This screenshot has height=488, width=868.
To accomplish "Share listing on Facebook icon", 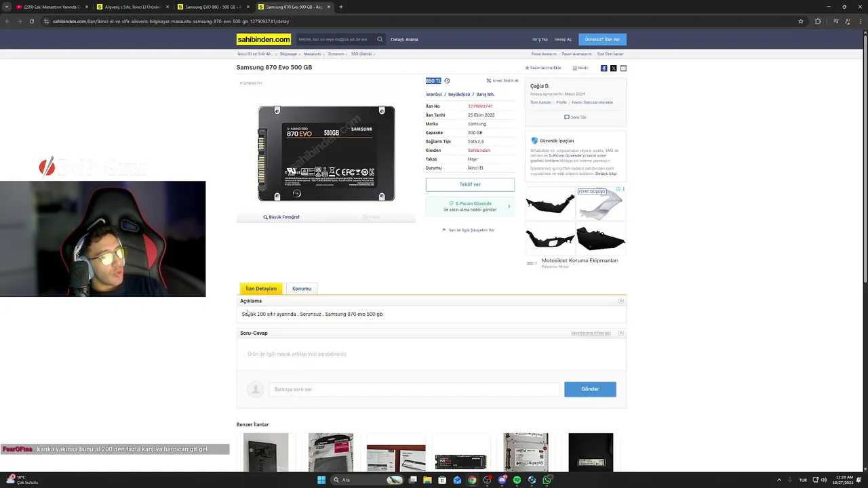I will pyautogui.click(x=604, y=68).
